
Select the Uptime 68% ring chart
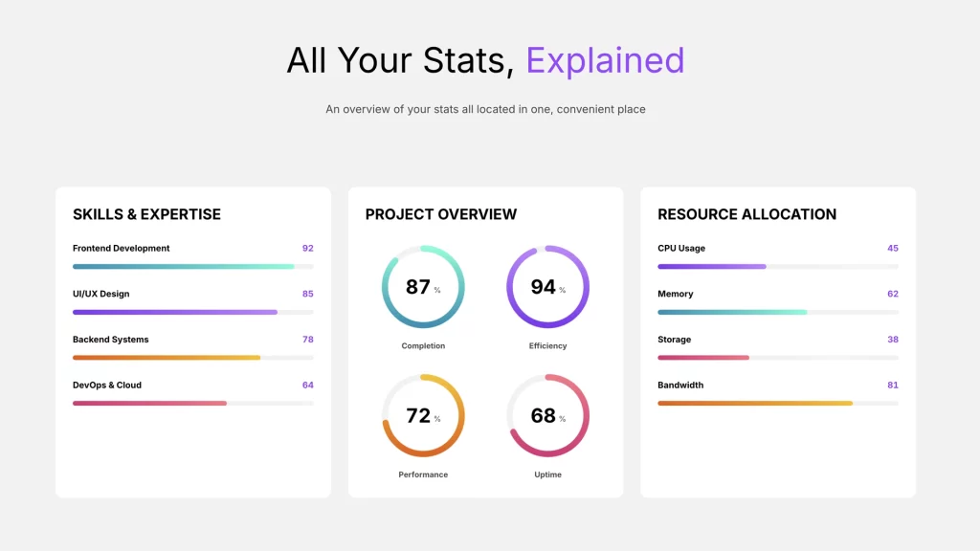point(547,415)
